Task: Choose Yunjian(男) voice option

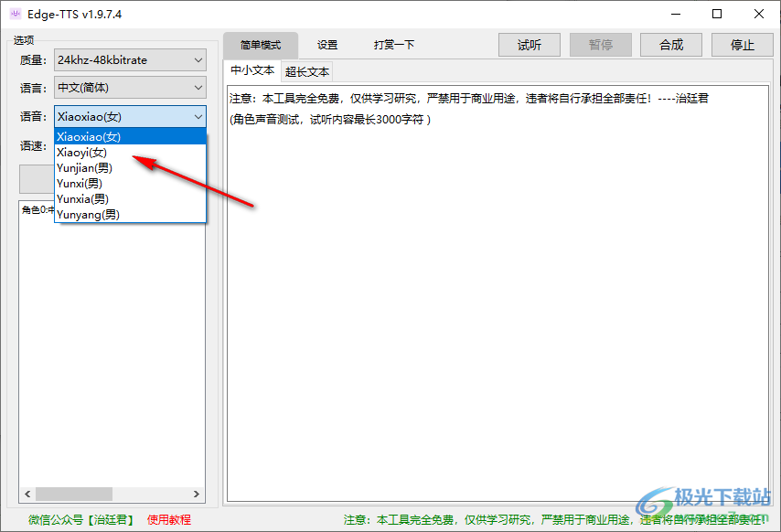Action: click(x=130, y=167)
